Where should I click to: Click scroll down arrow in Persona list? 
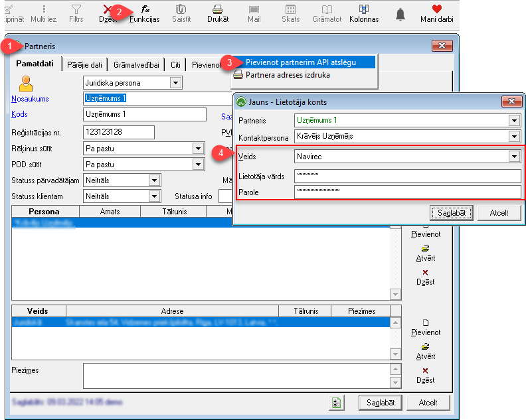click(396, 295)
